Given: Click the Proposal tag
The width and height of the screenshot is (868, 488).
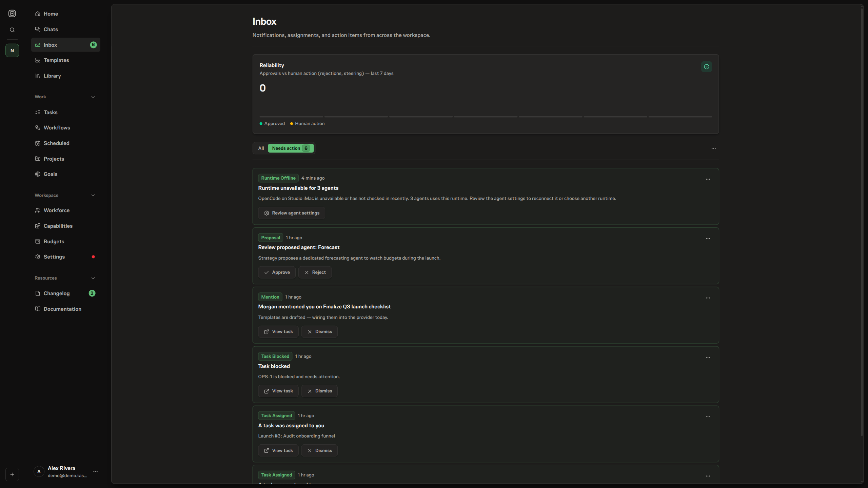Looking at the screenshot, I should [x=271, y=238].
